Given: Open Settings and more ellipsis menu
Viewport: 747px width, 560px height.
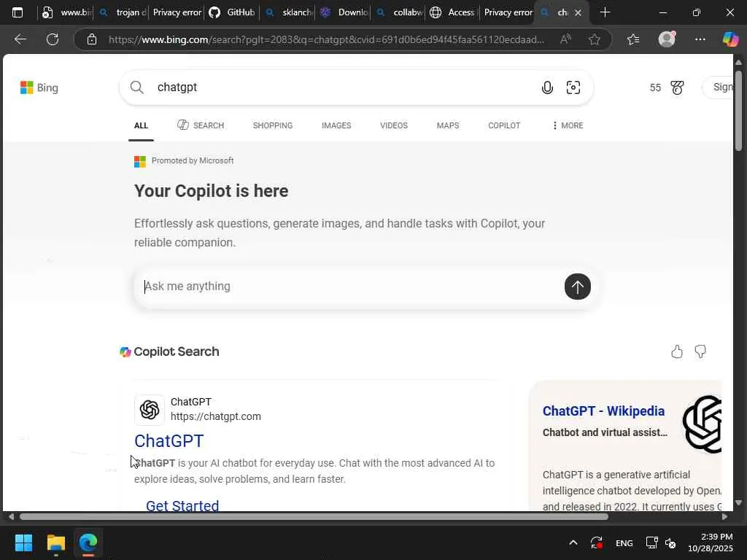Looking at the screenshot, I should pyautogui.click(x=700, y=39).
